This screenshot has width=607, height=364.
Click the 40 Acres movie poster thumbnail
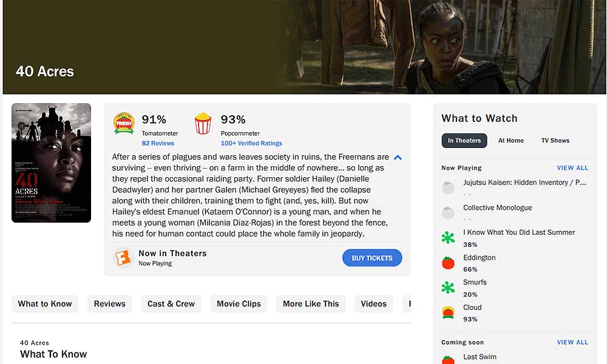pyautogui.click(x=51, y=163)
